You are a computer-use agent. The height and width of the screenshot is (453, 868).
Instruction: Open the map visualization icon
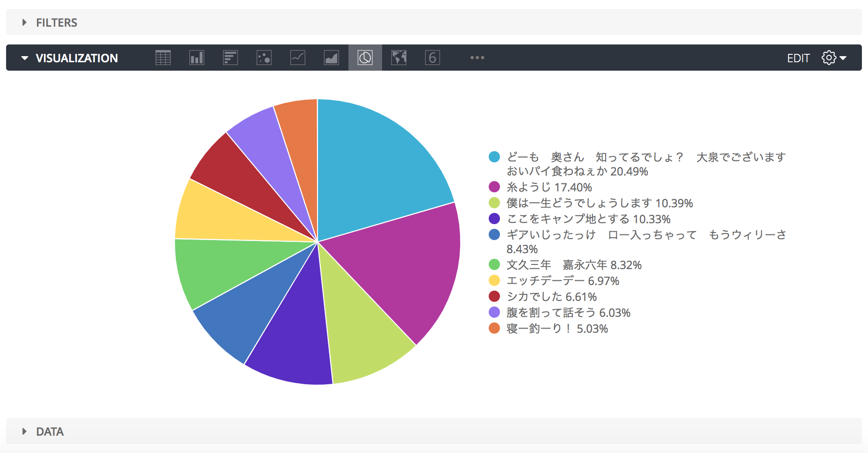pyautogui.click(x=398, y=57)
